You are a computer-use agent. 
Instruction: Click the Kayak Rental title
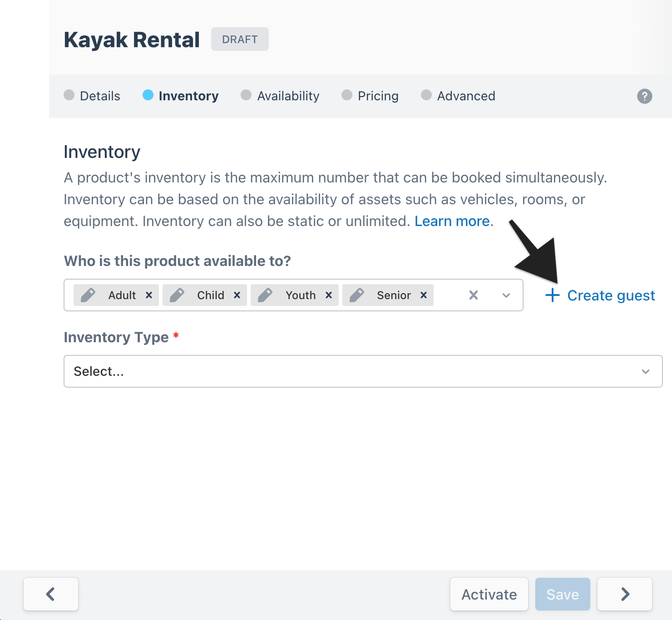point(132,39)
